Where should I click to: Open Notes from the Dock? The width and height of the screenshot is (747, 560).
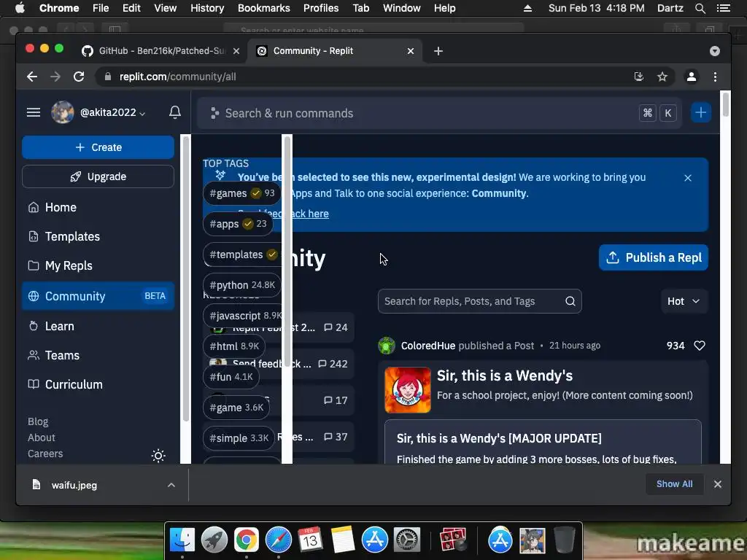click(x=342, y=540)
